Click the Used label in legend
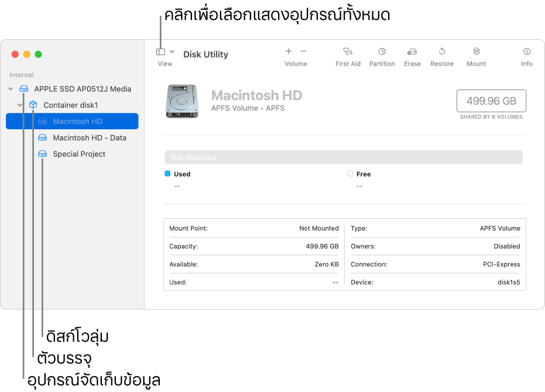Screen dimensions: 545x392 (182, 174)
